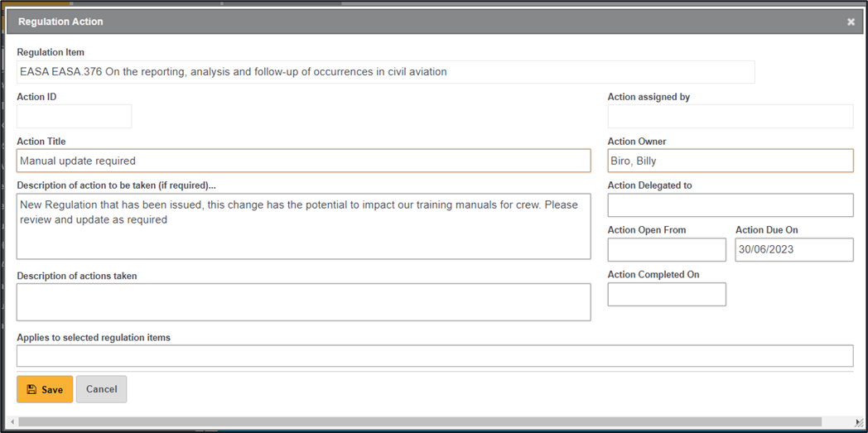
Task: Click the Action Open From date field
Action: click(666, 250)
